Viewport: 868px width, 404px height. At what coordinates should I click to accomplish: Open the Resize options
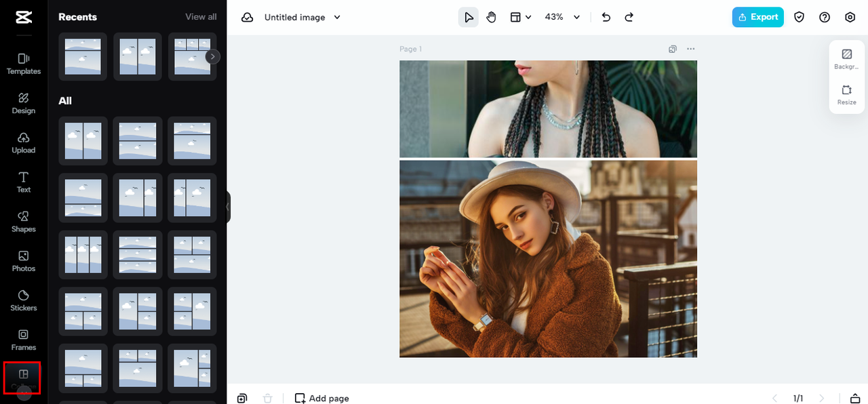click(x=846, y=95)
